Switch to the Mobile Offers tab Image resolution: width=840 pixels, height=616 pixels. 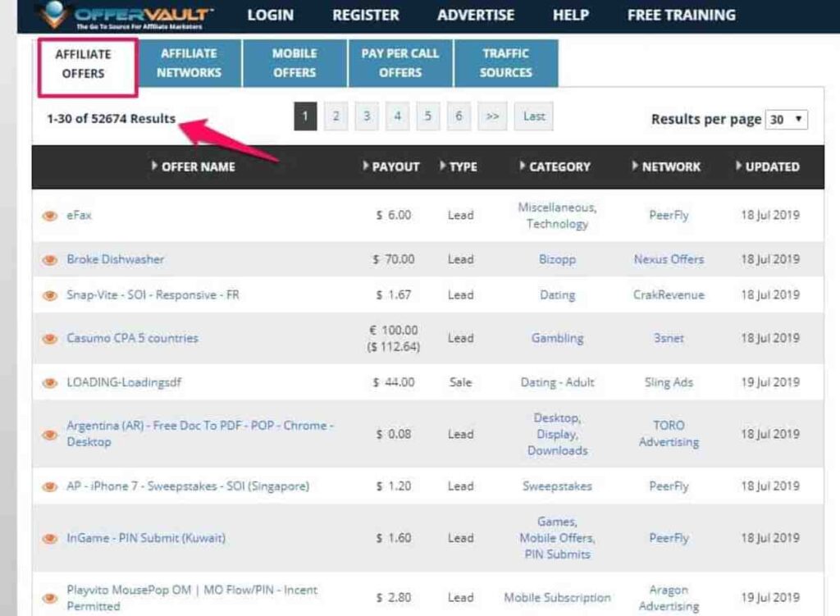click(x=294, y=63)
